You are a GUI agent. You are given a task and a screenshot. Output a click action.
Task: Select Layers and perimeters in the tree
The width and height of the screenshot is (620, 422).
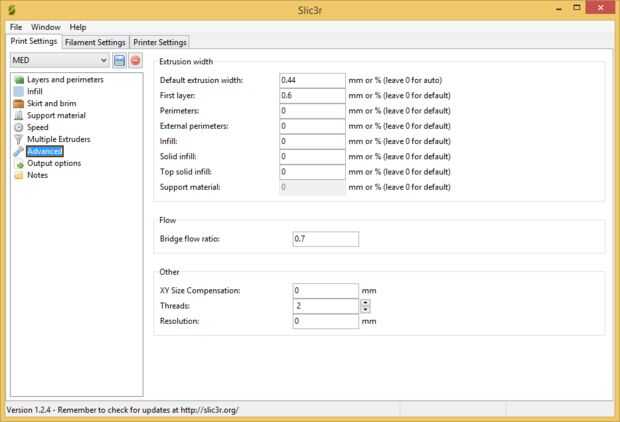coord(65,80)
